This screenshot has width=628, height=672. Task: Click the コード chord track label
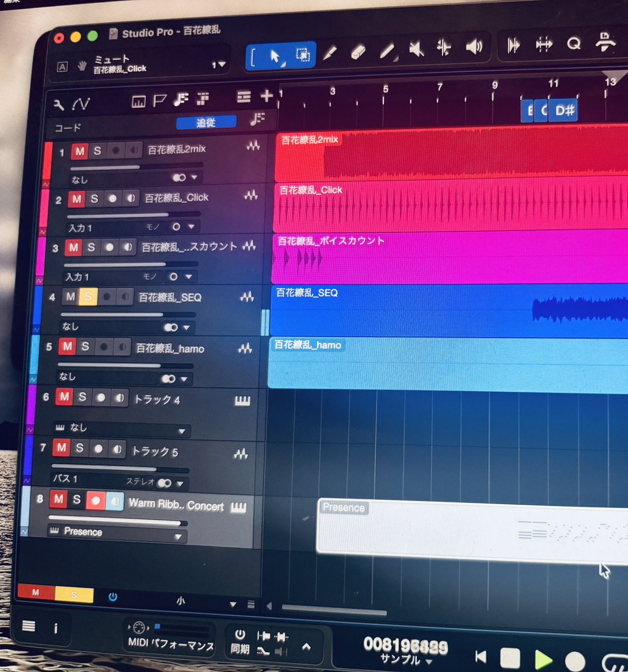(68, 128)
